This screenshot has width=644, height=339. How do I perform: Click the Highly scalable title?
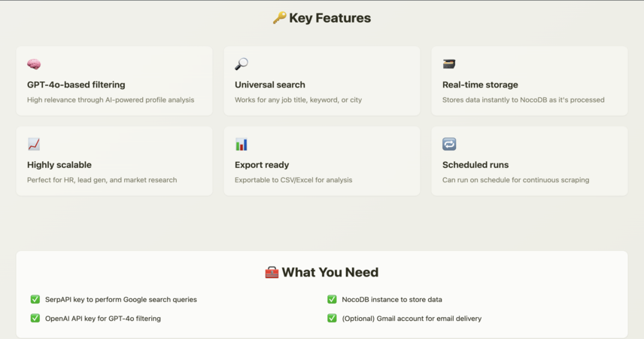coord(59,165)
